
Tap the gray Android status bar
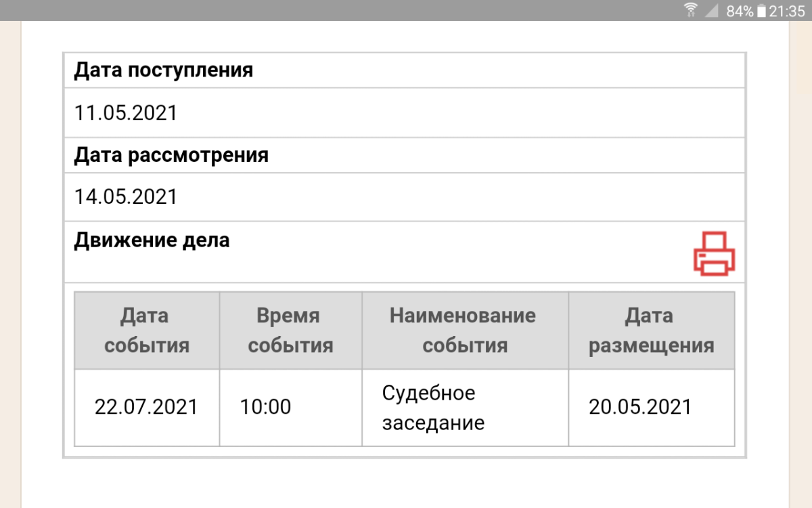tap(406, 10)
